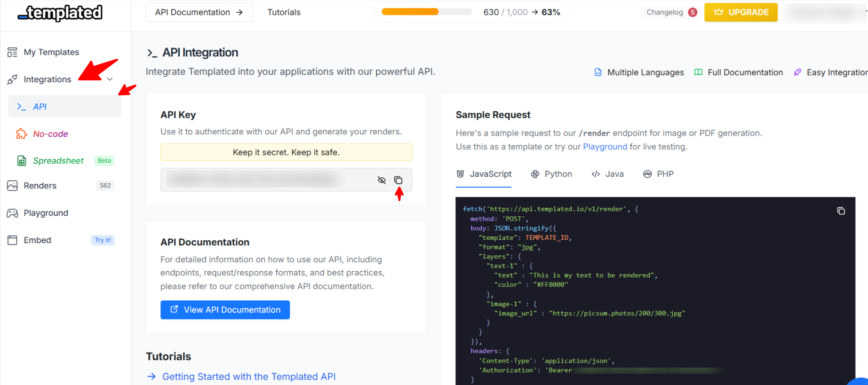Click the Try it! badge

point(103,240)
